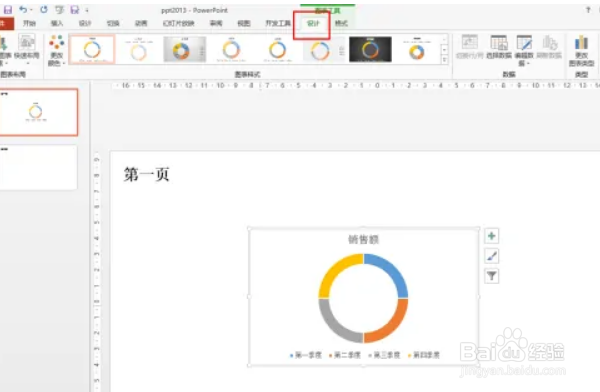Select the gray donut segment
Screen dimensions: 600x392
tap(336, 325)
